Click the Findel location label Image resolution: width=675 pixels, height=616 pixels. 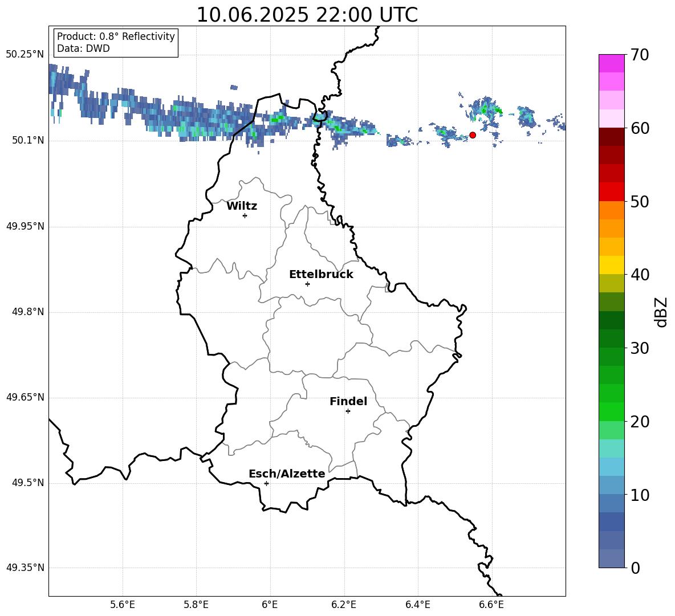[x=348, y=401]
